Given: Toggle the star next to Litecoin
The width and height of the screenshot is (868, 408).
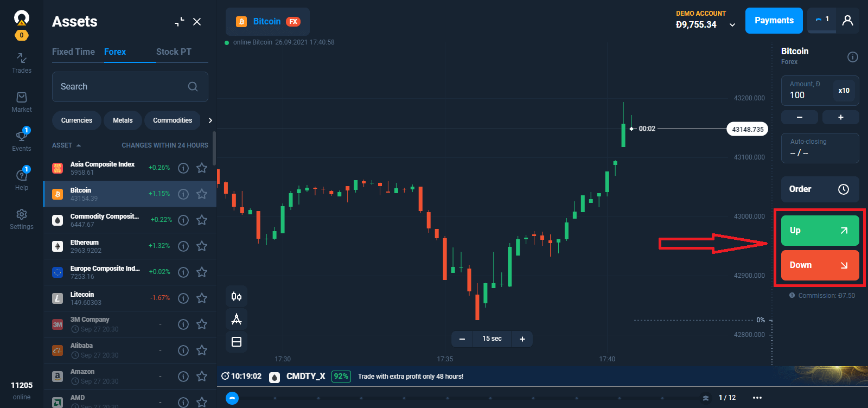Looking at the screenshot, I should click(x=201, y=298).
